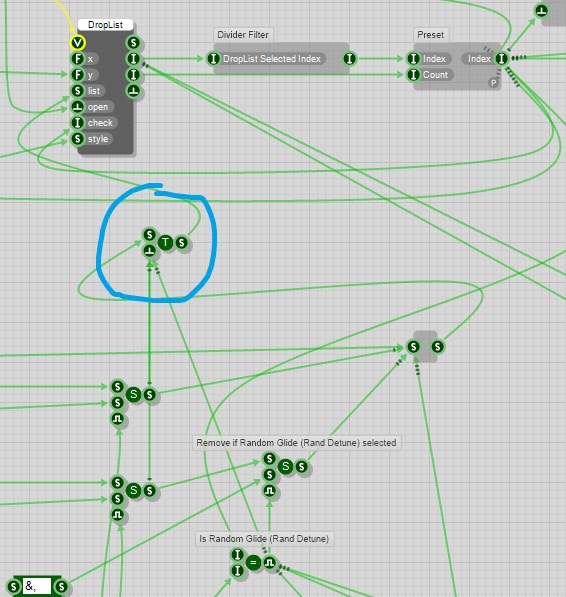Screen dimensions: 566x597
Task: Click the DropList open trigger input
Action: click(x=78, y=107)
